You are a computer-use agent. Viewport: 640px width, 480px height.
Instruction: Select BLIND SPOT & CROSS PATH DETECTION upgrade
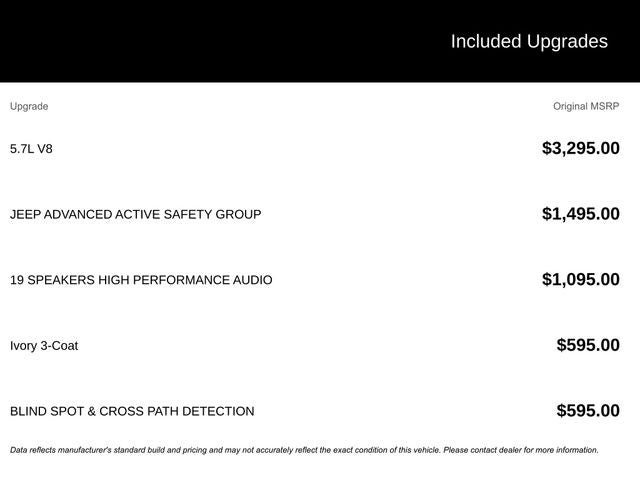pos(132,411)
